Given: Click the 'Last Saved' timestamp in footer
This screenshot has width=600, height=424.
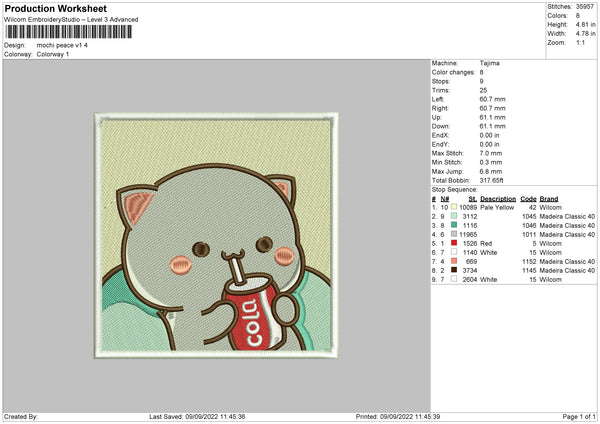Looking at the screenshot, I should pyautogui.click(x=197, y=416).
